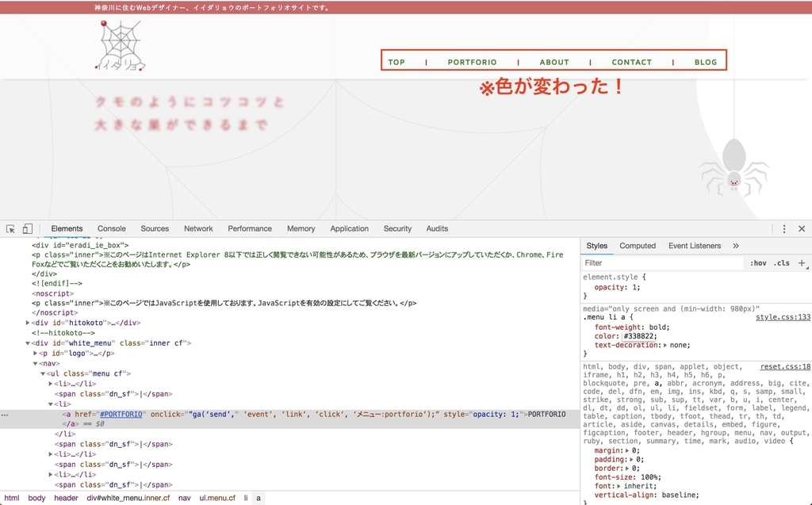Open reset.css:18 source link
The image size is (812, 505).
pos(785,366)
